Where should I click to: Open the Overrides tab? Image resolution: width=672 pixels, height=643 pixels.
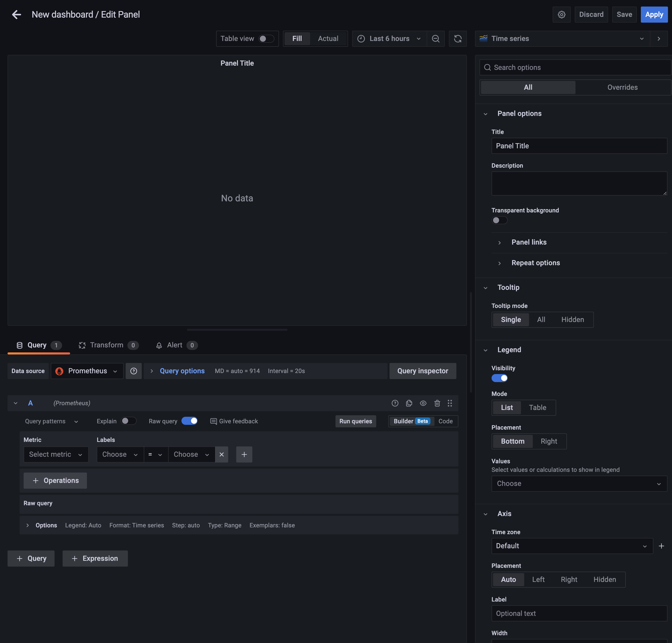click(x=622, y=87)
